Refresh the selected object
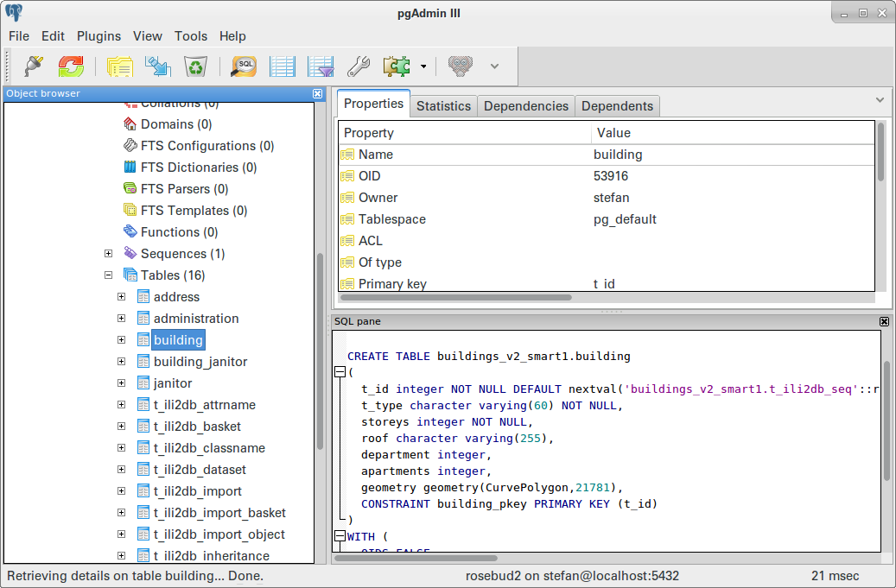896x588 pixels. click(71, 66)
